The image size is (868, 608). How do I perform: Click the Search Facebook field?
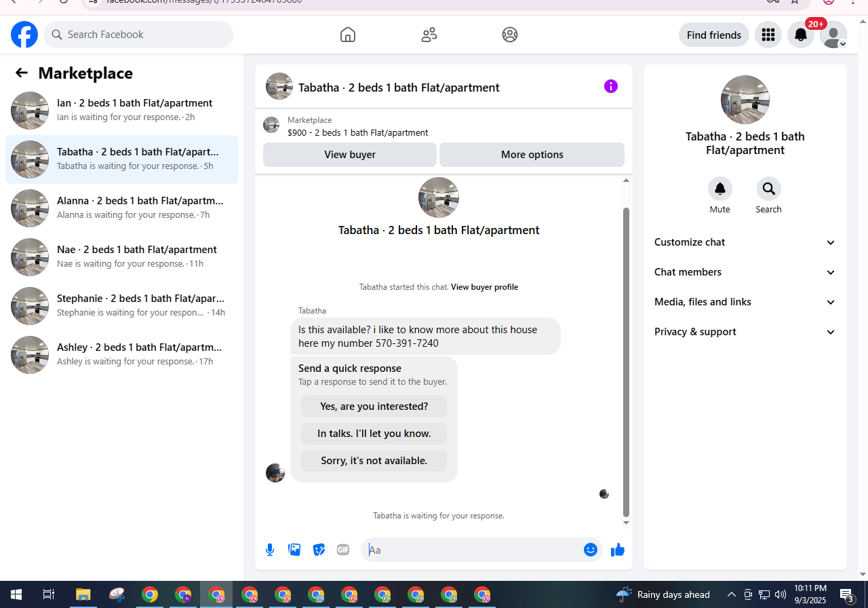tap(138, 35)
